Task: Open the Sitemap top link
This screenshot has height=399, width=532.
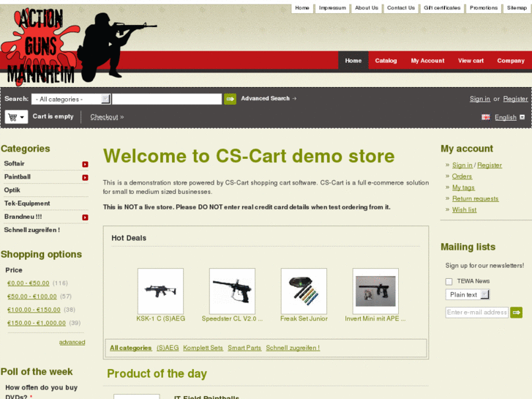Action: (x=517, y=8)
